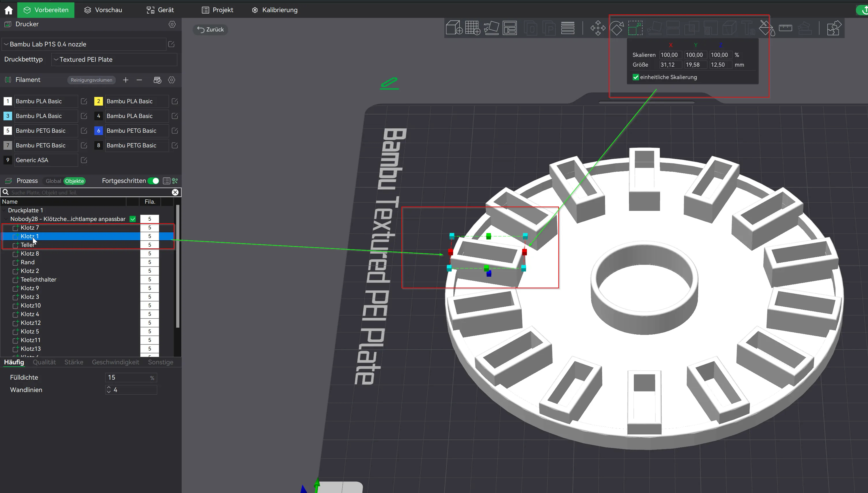Select the Häufig settings tab
Screen dimensions: 868x493
point(14,362)
